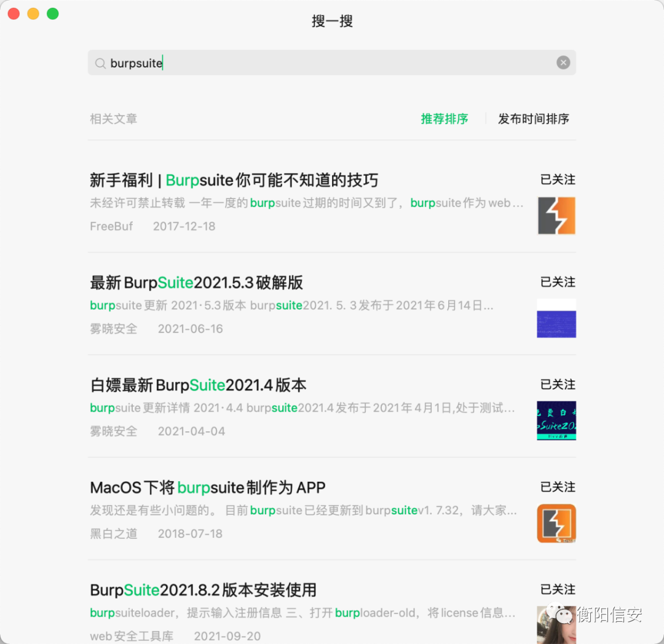
Task: Click snippet starting 发现还是有些小问题的
Action: pos(303,510)
